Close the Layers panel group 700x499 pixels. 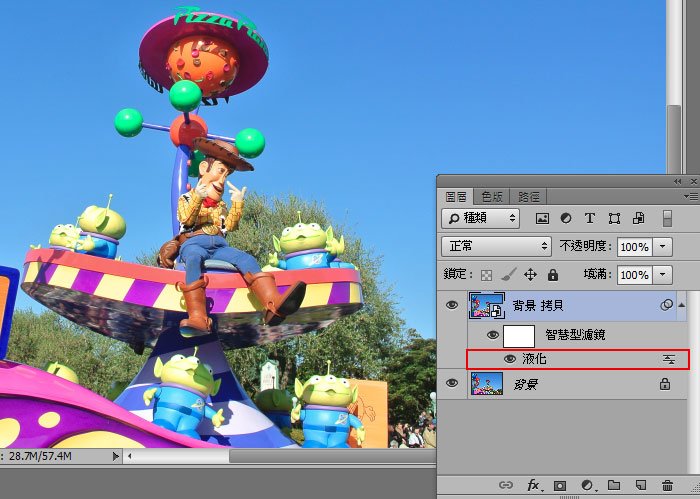(x=693, y=181)
